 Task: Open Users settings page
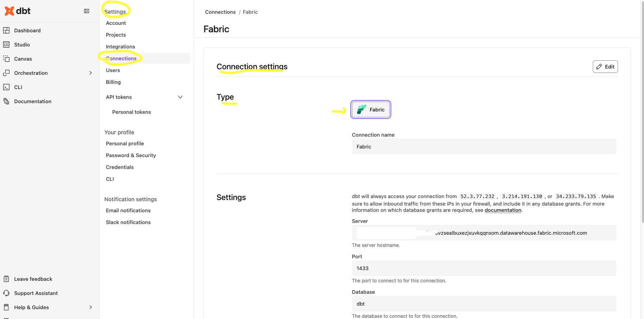pos(113,70)
